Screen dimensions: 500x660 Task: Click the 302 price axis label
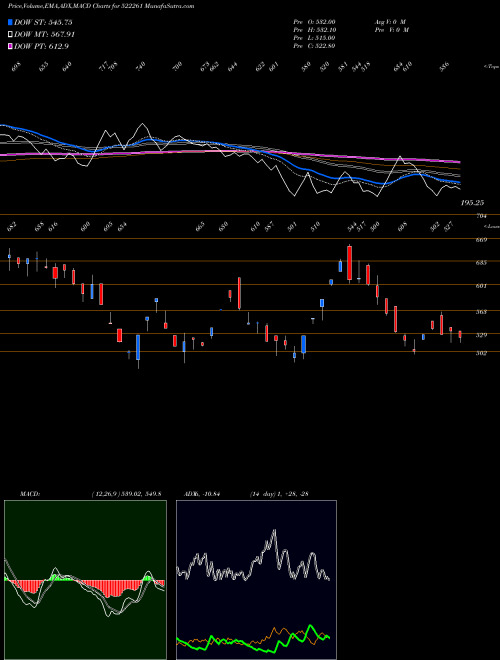point(481,353)
